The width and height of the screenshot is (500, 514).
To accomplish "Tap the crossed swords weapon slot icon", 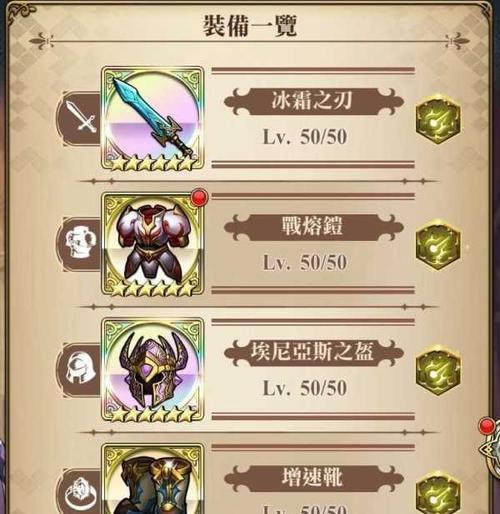I will click(x=81, y=116).
